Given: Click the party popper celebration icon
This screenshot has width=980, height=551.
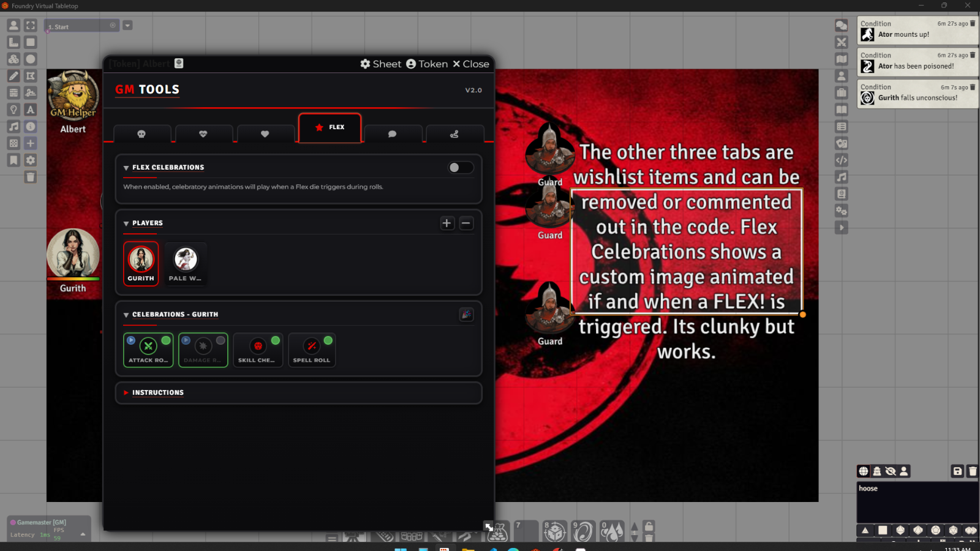Looking at the screenshot, I should click(466, 315).
